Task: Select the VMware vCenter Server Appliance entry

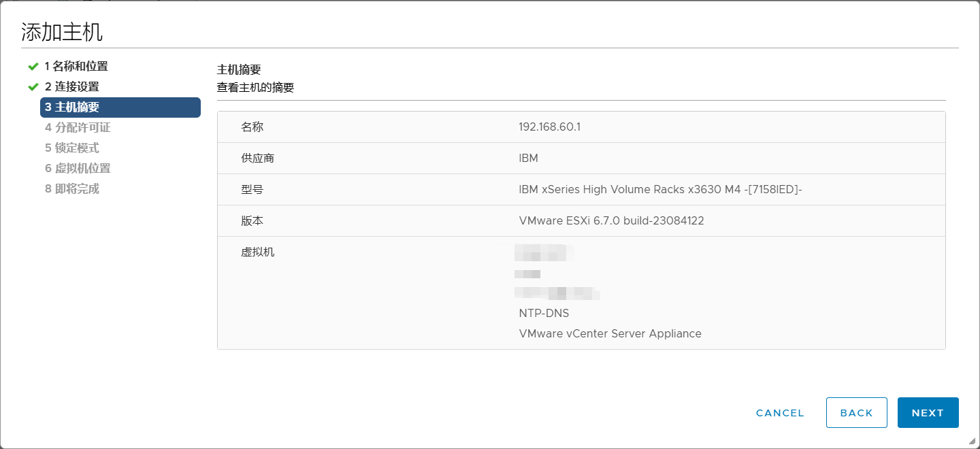Action: [610, 334]
